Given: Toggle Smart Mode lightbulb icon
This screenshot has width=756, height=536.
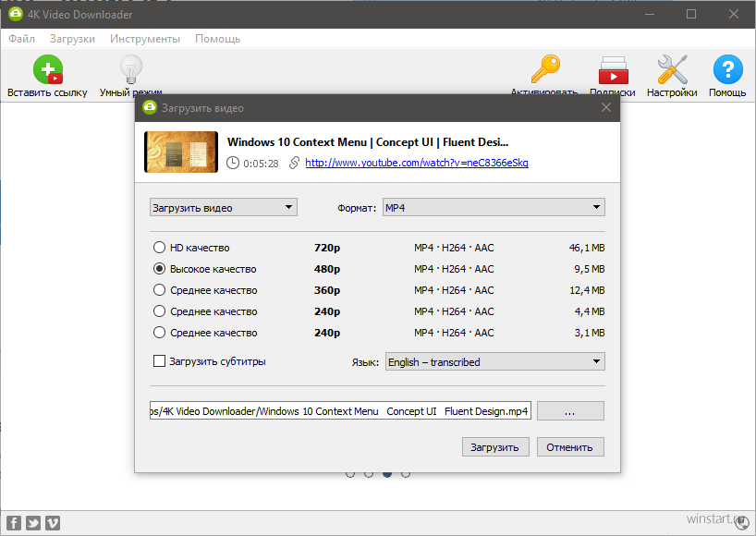Looking at the screenshot, I should 130,70.
